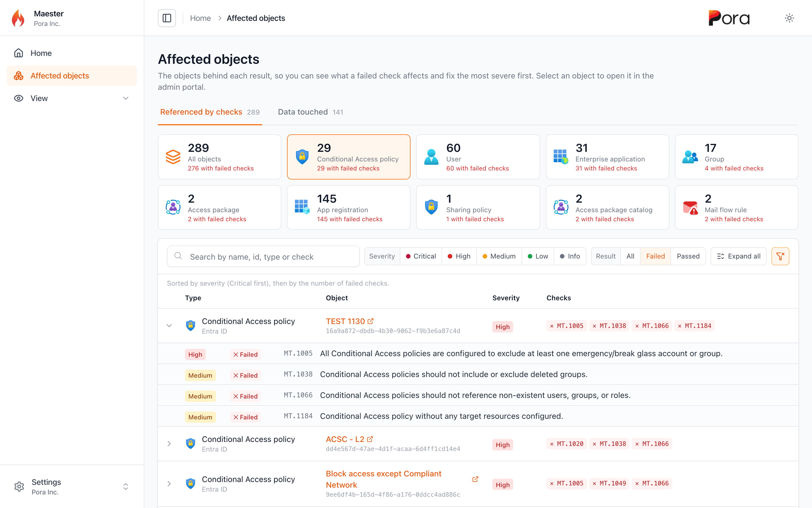
Task: Select the Group objects card
Action: (x=736, y=157)
